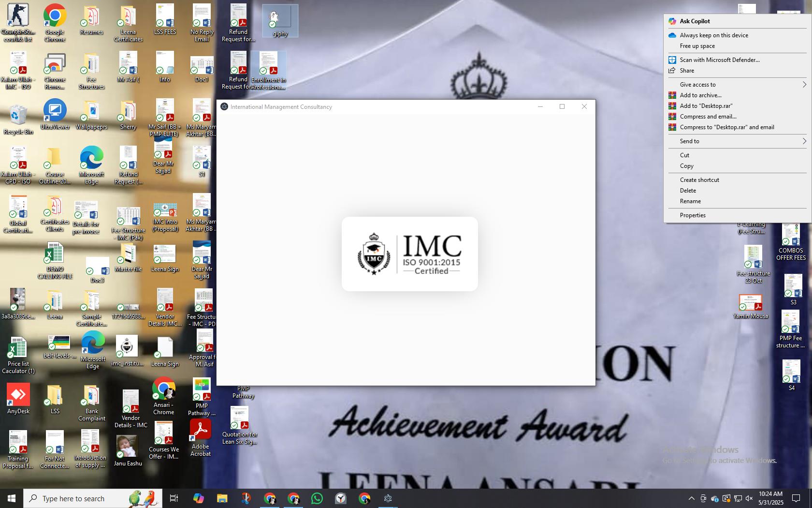Viewport: 812px width, 508px height.
Task: Choose Free up space
Action: [738, 46]
